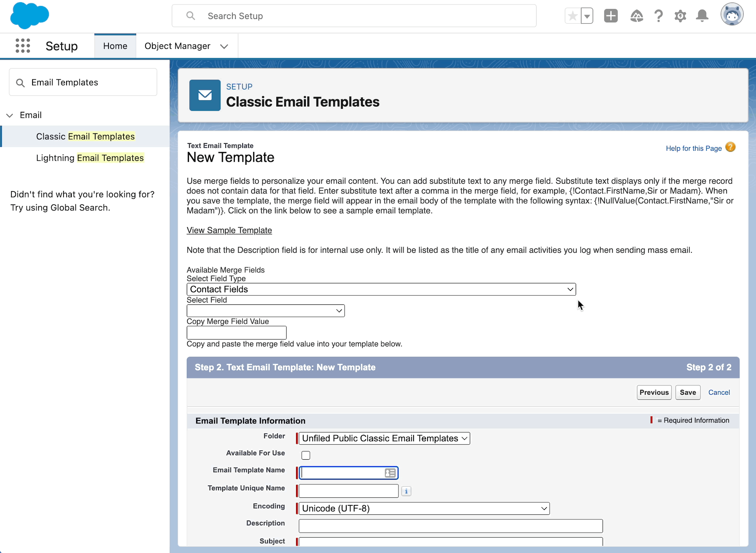Click the Setup app name label

62,46
